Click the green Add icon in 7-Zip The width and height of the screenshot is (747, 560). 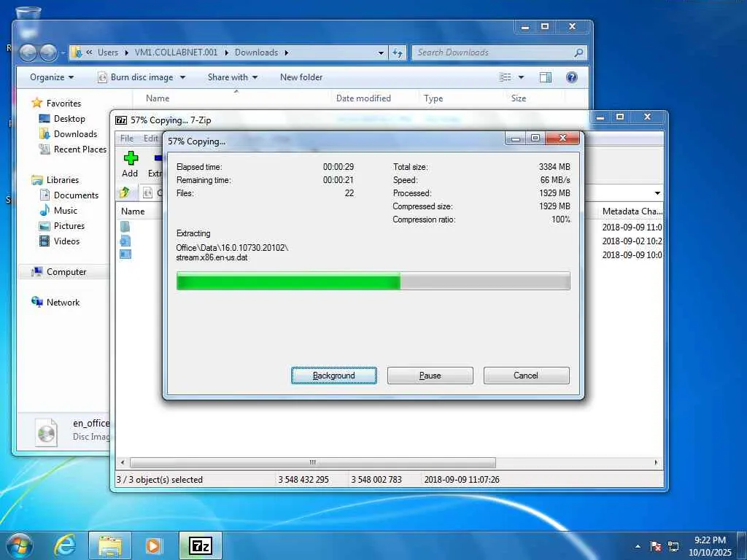(130, 158)
